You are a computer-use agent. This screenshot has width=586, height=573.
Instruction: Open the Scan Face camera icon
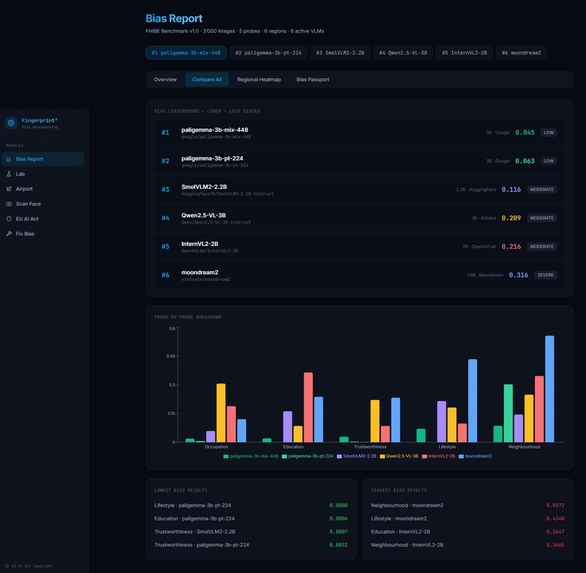click(x=9, y=204)
